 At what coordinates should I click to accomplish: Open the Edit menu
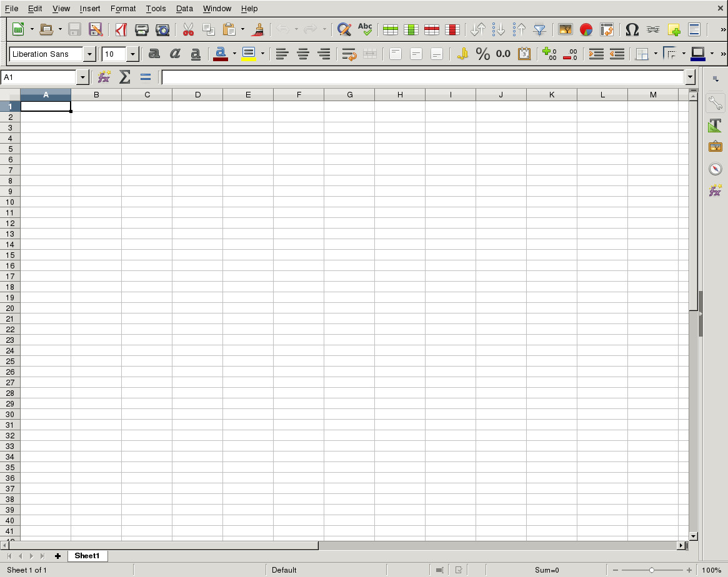coord(35,8)
